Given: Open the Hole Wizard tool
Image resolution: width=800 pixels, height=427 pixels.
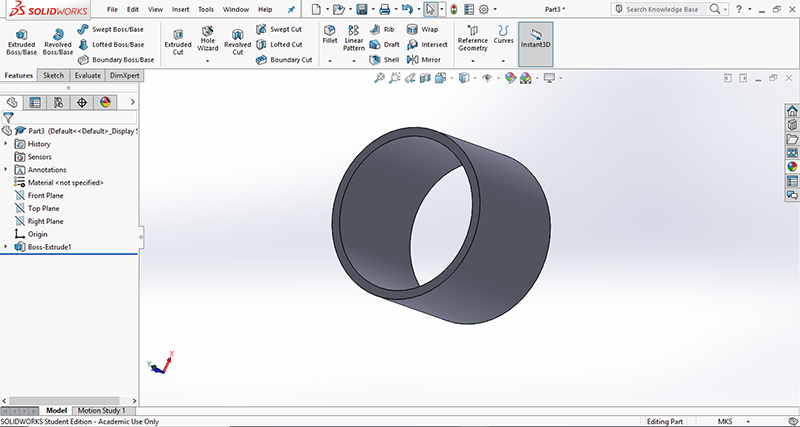Looking at the screenshot, I should [x=207, y=40].
